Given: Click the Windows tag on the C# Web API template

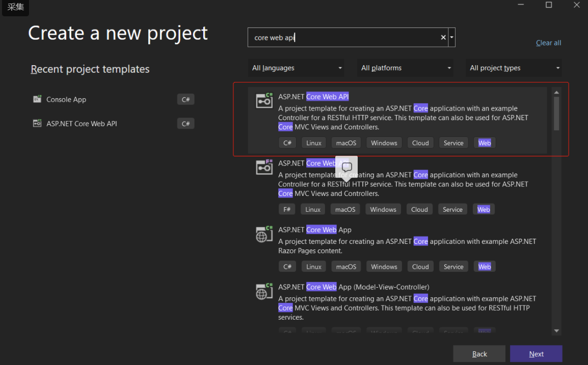Looking at the screenshot, I should pyautogui.click(x=384, y=143).
